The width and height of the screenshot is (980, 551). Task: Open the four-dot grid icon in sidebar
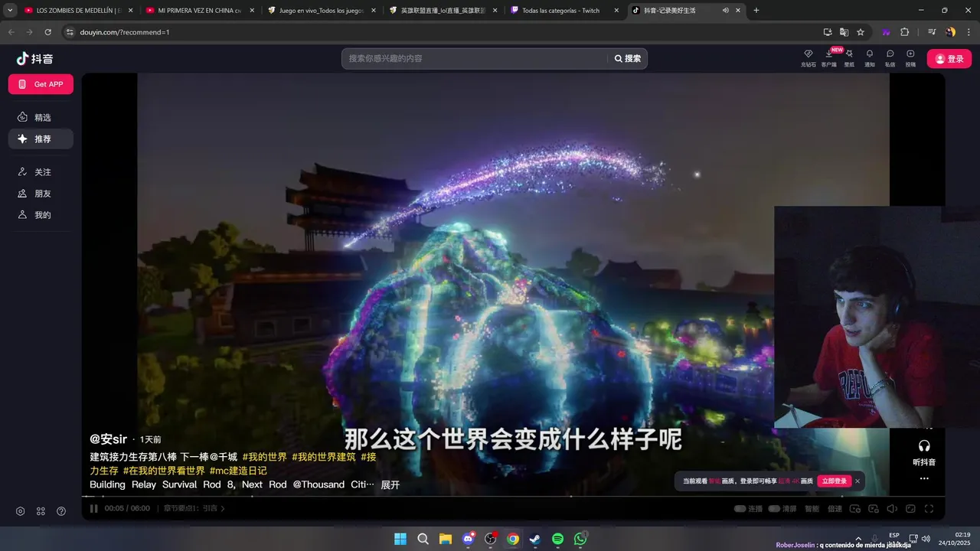[41, 511]
